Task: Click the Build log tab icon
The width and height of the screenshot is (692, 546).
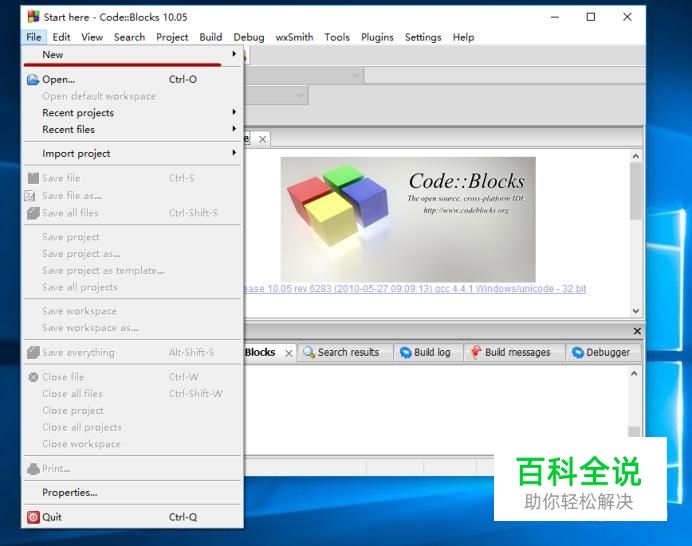Action: (405, 352)
